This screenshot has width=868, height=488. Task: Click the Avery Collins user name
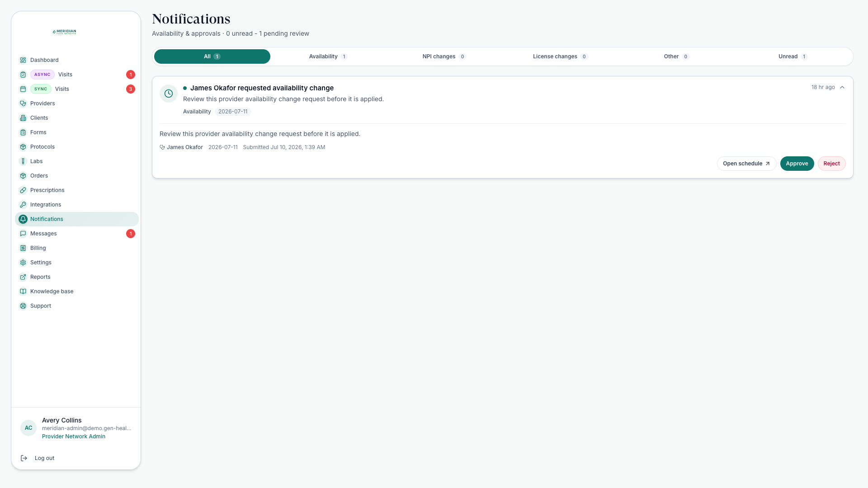(62, 420)
